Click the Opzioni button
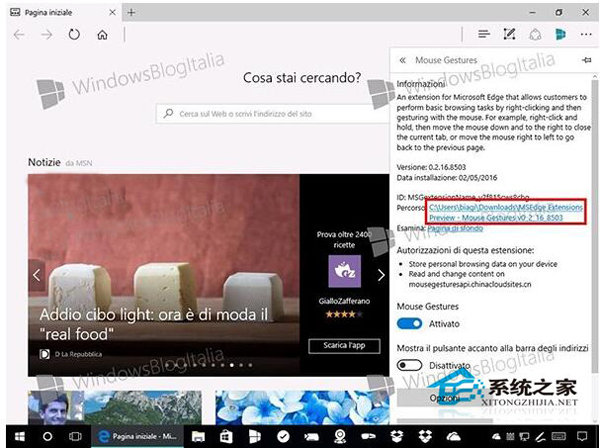Viewport: 600px width, 448px height. [444, 398]
